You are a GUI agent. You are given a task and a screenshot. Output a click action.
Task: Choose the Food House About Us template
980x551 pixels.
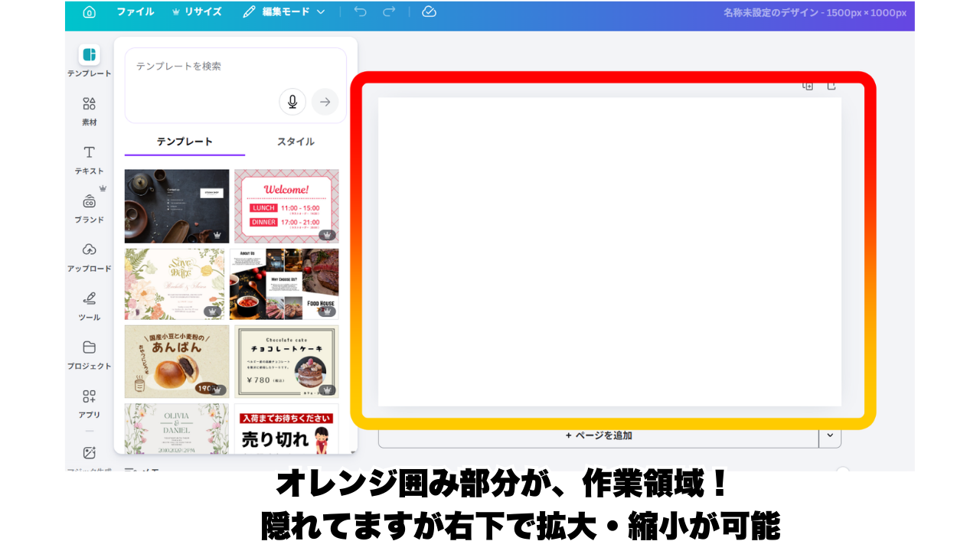[284, 284]
